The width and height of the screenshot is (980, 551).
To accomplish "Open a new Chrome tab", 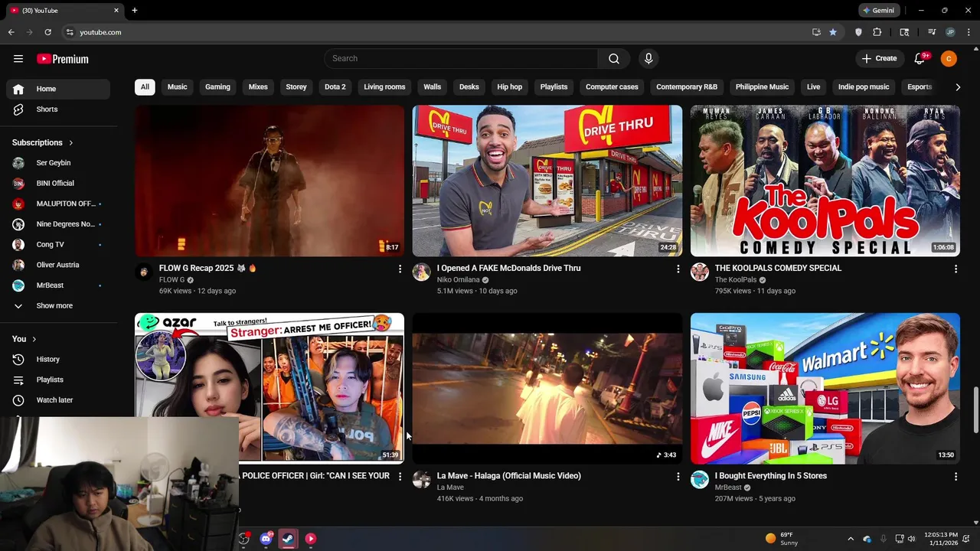I will tap(135, 11).
